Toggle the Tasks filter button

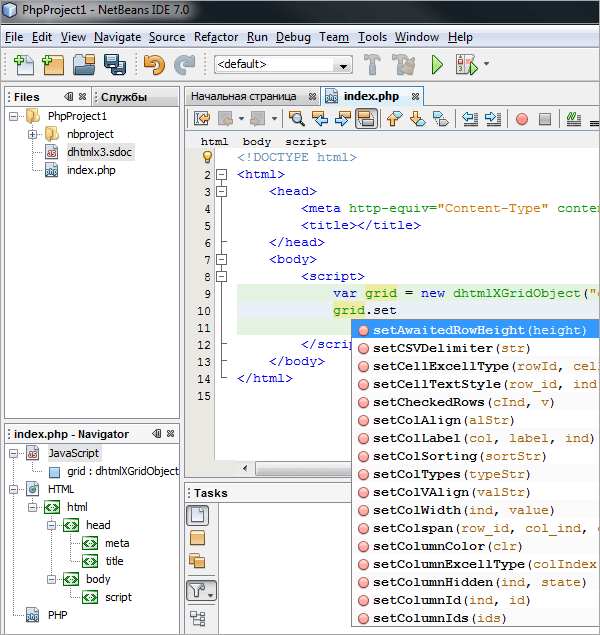click(x=198, y=592)
